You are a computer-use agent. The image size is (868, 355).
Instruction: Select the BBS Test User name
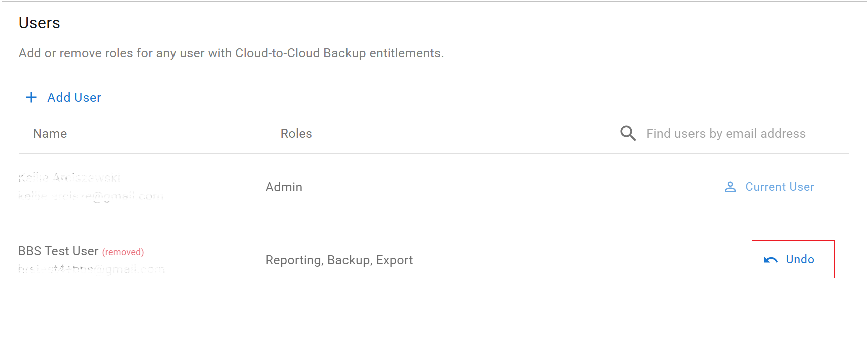tap(58, 251)
